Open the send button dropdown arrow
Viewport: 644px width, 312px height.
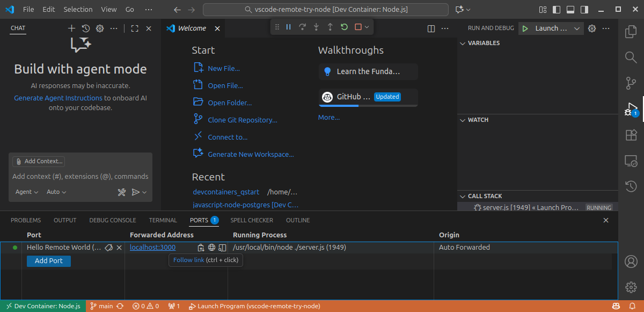click(x=144, y=192)
